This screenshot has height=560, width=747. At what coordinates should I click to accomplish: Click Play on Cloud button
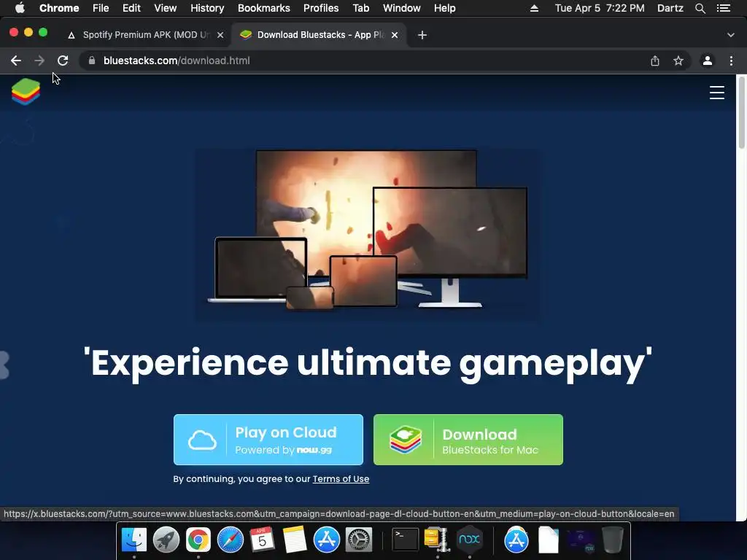(x=268, y=440)
